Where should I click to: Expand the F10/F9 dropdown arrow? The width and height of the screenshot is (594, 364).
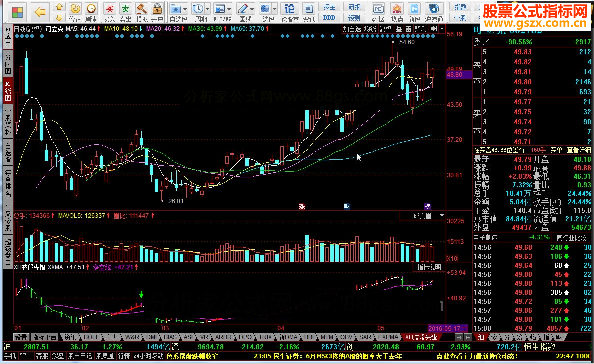click(229, 9)
